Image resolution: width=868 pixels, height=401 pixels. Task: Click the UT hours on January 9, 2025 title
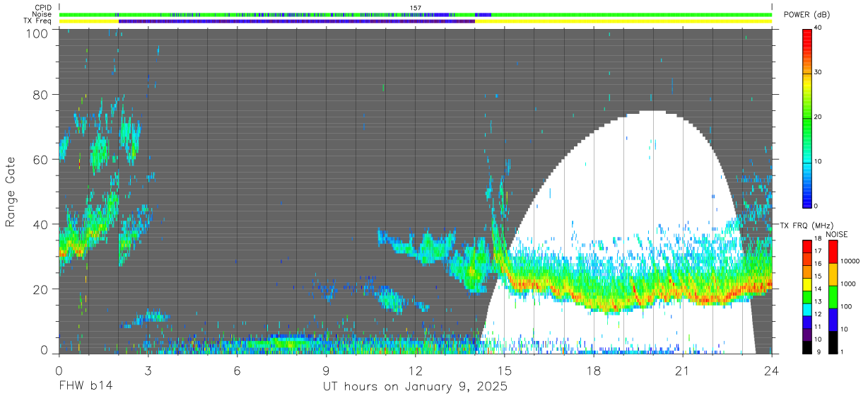(415, 387)
